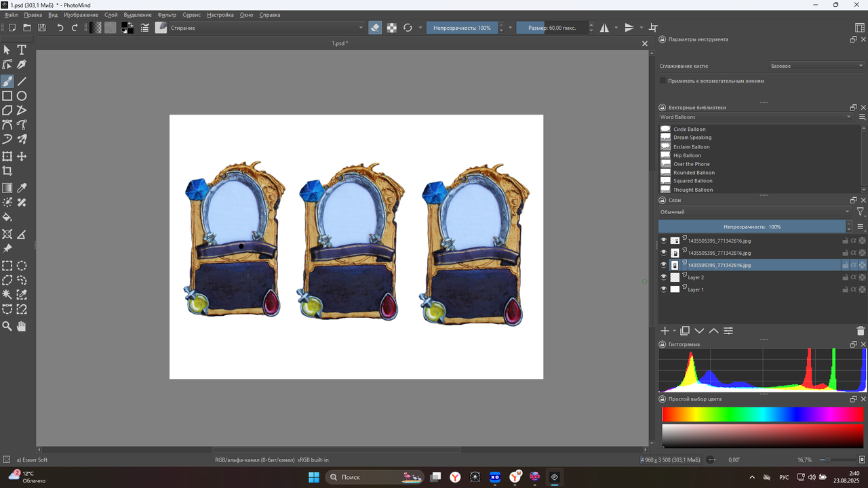Open layer properties sliders icon
This screenshot has width=868, height=488.
tap(728, 331)
